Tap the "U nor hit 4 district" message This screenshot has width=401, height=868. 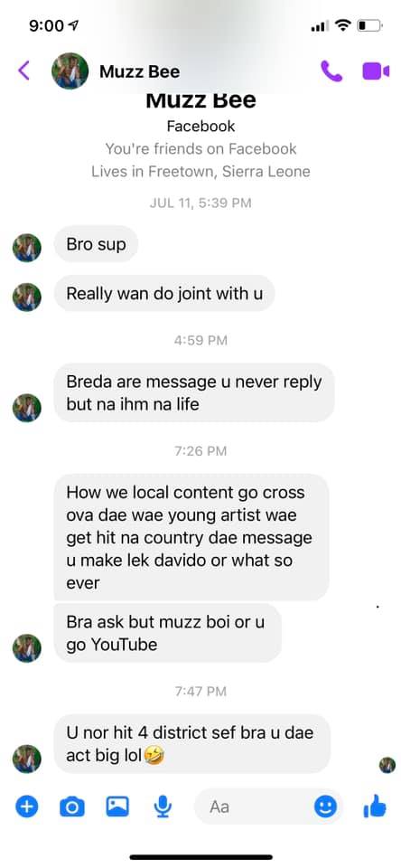pos(192,743)
